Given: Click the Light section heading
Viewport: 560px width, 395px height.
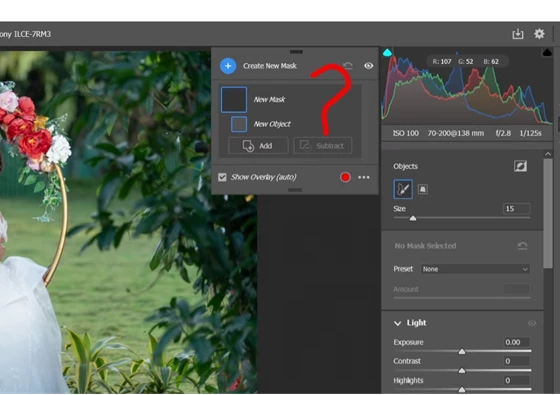Looking at the screenshot, I should [x=416, y=323].
